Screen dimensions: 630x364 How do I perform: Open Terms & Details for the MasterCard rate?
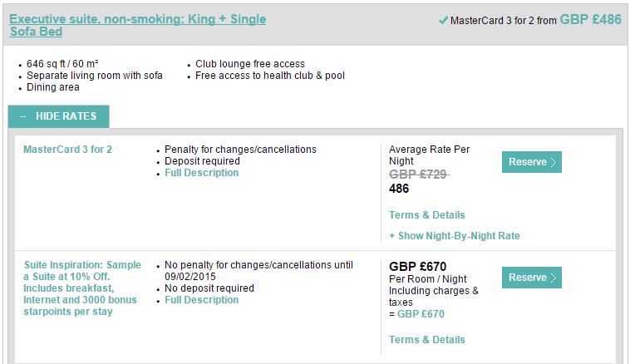pos(426,215)
